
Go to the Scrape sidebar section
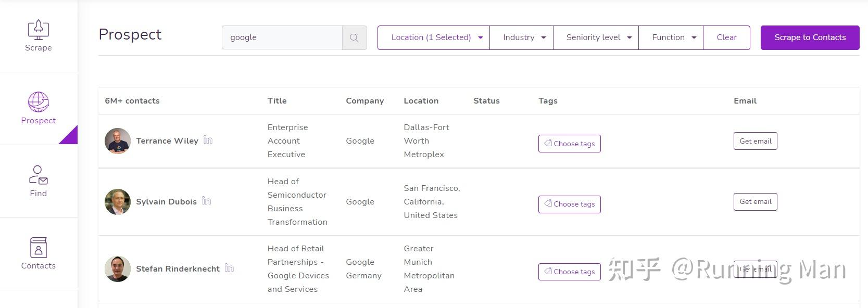[x=39, y=36]
